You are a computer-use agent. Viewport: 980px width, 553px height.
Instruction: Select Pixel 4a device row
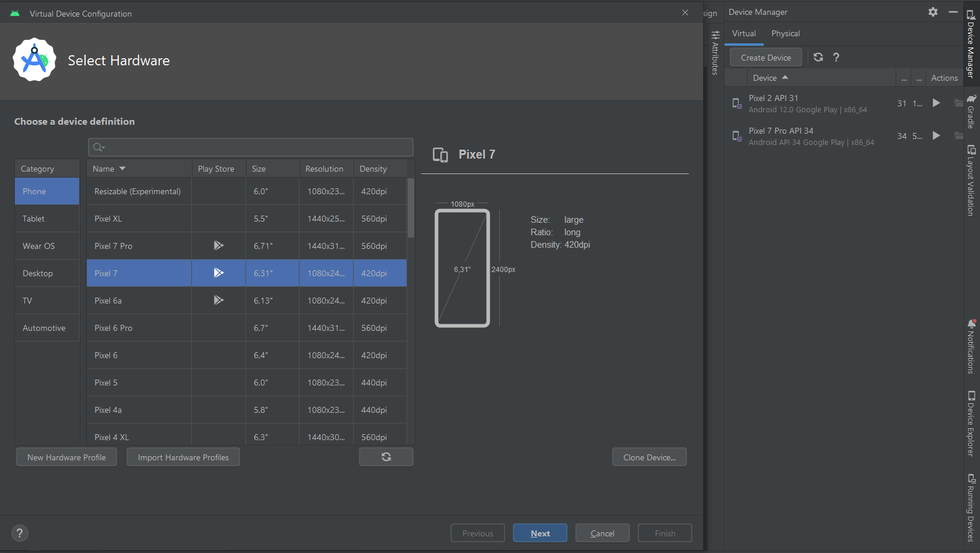pyautogui.click(x=247, y=410)
